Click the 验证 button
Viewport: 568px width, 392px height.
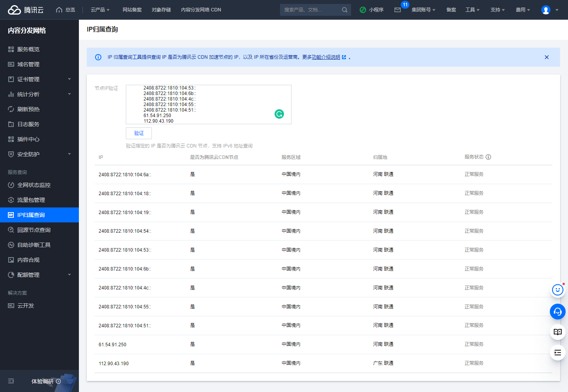(x=139, y=133)
